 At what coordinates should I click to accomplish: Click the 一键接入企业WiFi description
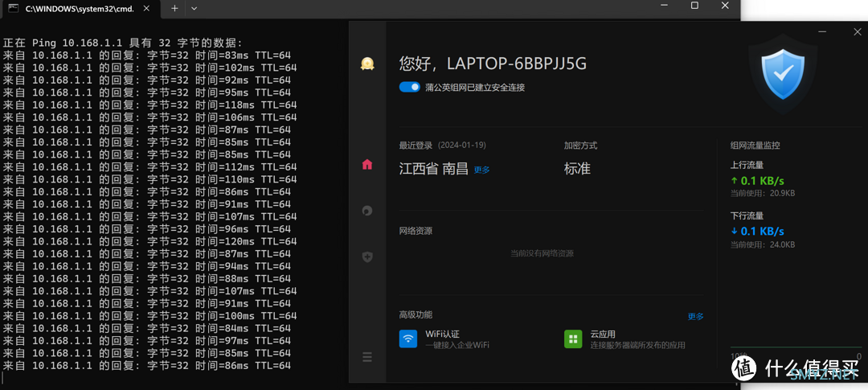457,345
